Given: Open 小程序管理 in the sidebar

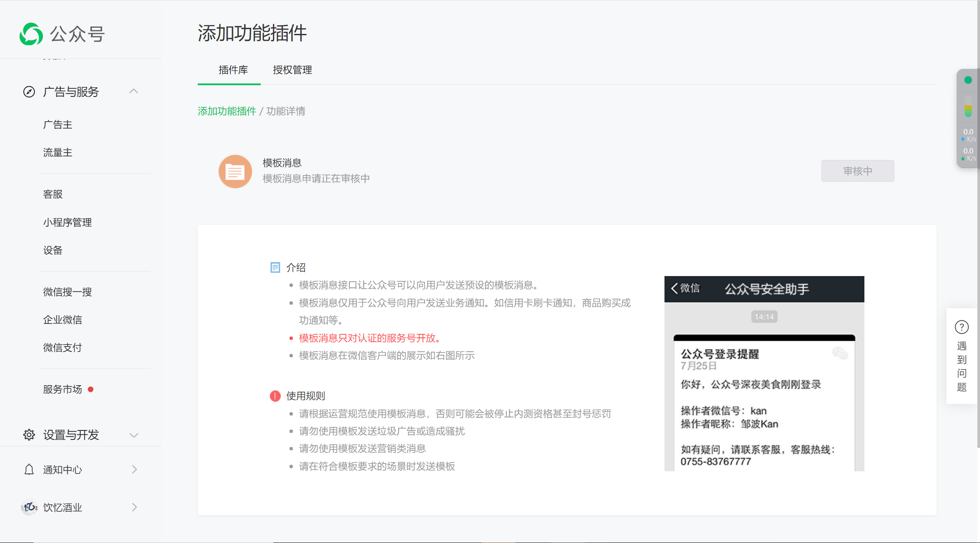Looking at the screenshot, I should coord(67,223).
